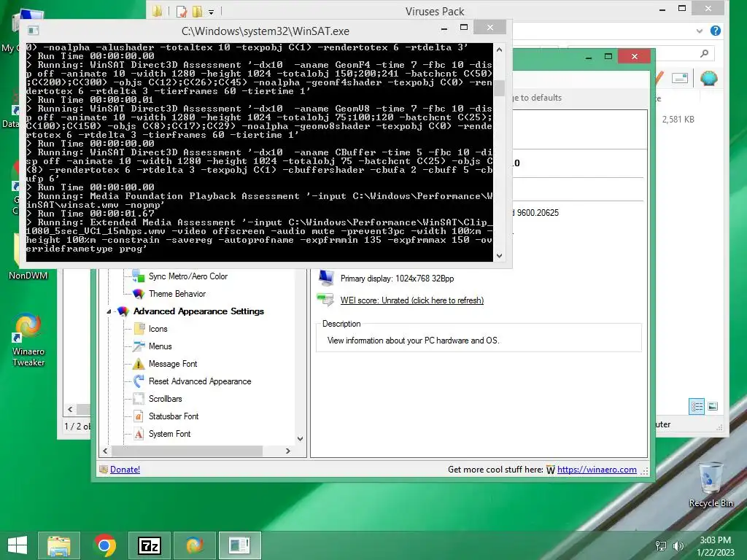Open the Winaero Tweaker desktop shortcut
This screenshot has width=747, height=560.
coord(28,340)
